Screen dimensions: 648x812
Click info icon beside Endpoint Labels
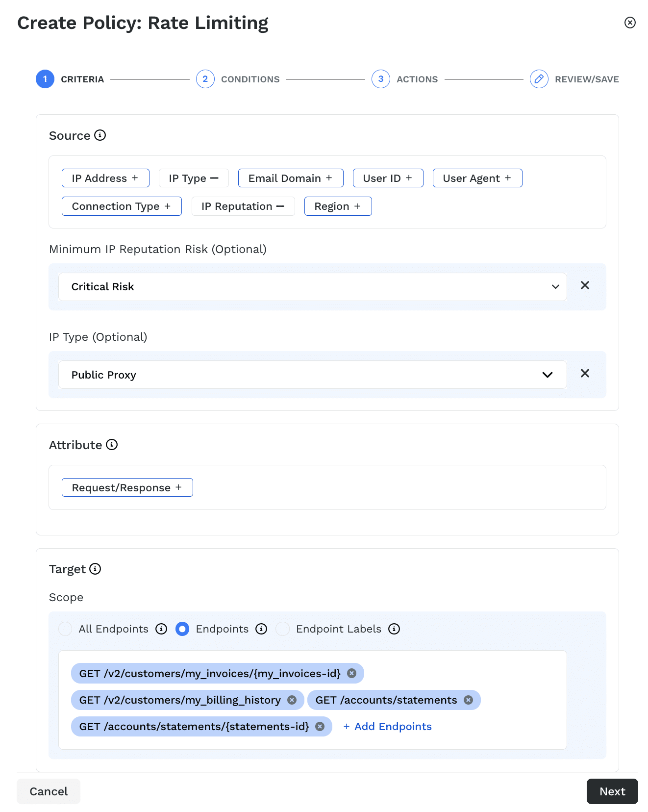coord(394,629)
